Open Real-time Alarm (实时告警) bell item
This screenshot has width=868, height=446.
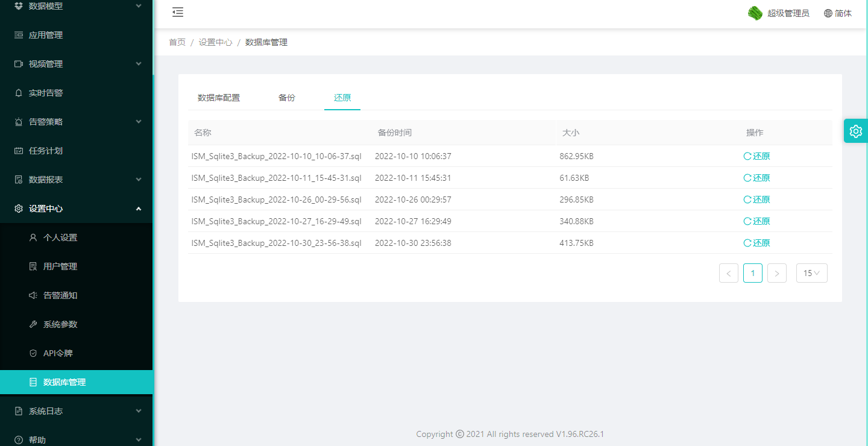click(x=46, y=93)
